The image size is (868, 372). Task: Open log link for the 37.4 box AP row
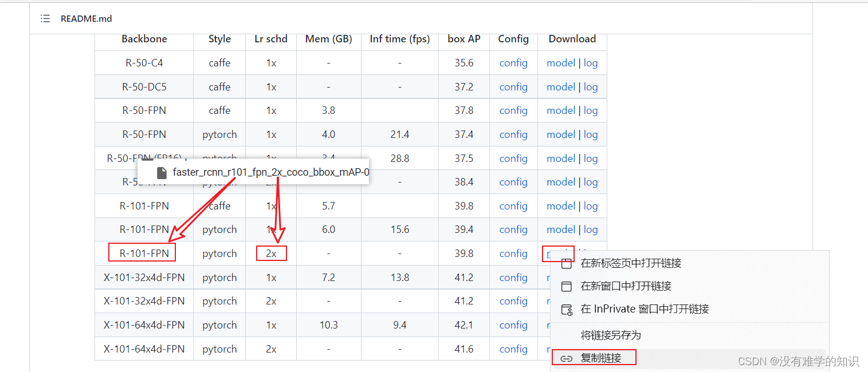(591, 134)
